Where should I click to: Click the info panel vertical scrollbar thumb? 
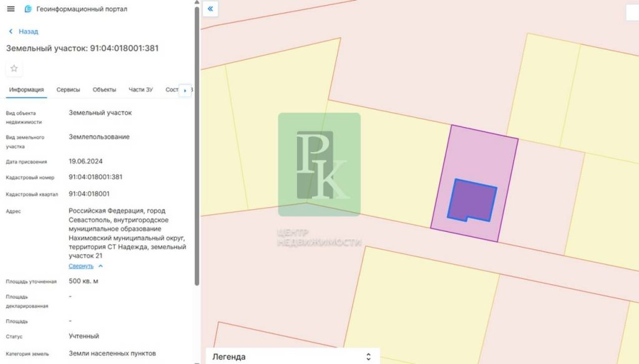tap(197, 143)
